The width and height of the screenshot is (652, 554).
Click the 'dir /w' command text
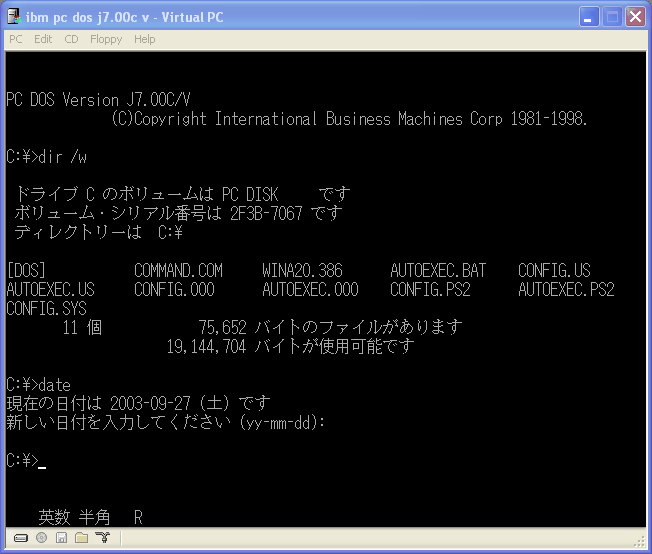pyautogui.click(x=62, y=157)
